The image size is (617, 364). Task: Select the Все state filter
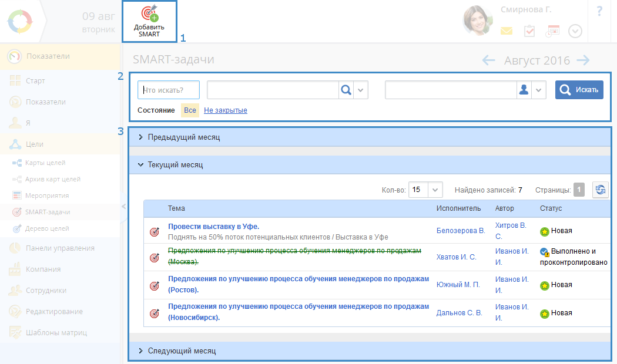click(190, 110)
